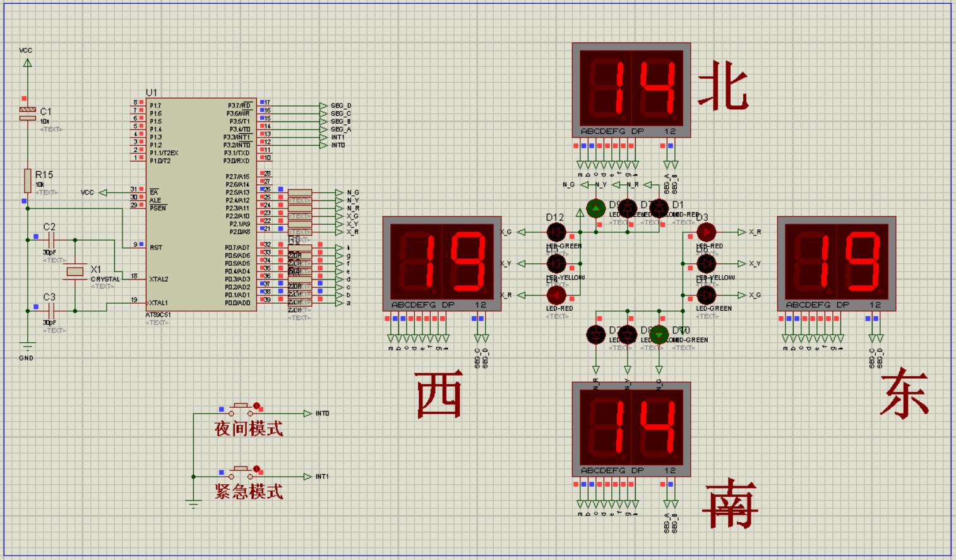Select south LED D8 in the middle
Image resolution: width=956 pixels, height=560 pixels.
627,335
